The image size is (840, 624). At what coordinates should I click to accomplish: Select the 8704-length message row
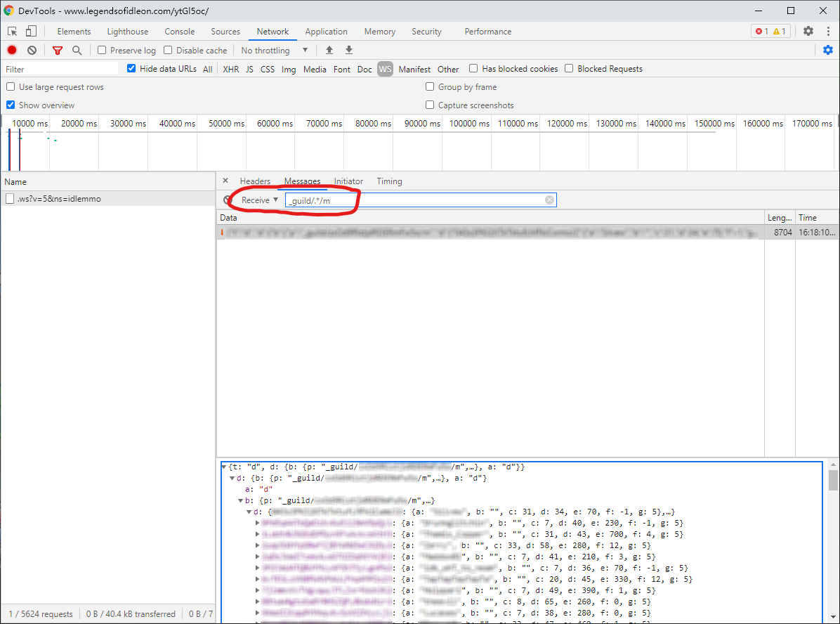[x=527, y=232]
